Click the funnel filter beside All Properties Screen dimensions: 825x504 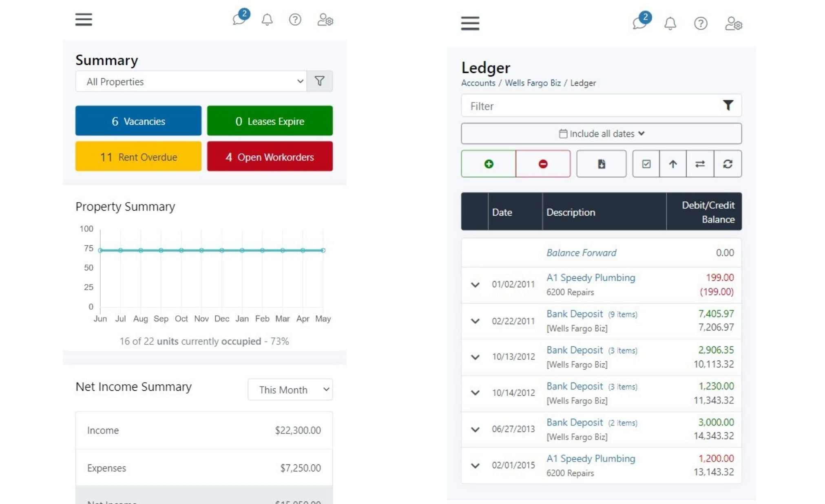coord(320,81)
